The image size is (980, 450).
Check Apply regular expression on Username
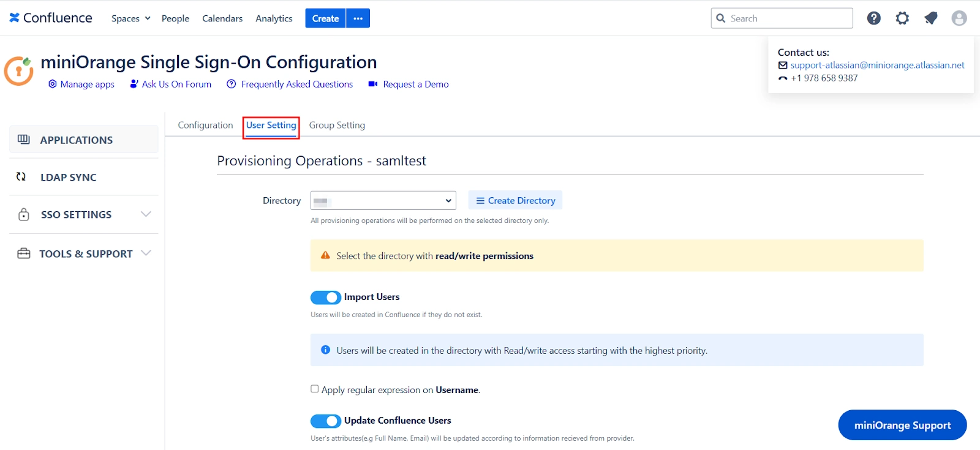point(315,389)
